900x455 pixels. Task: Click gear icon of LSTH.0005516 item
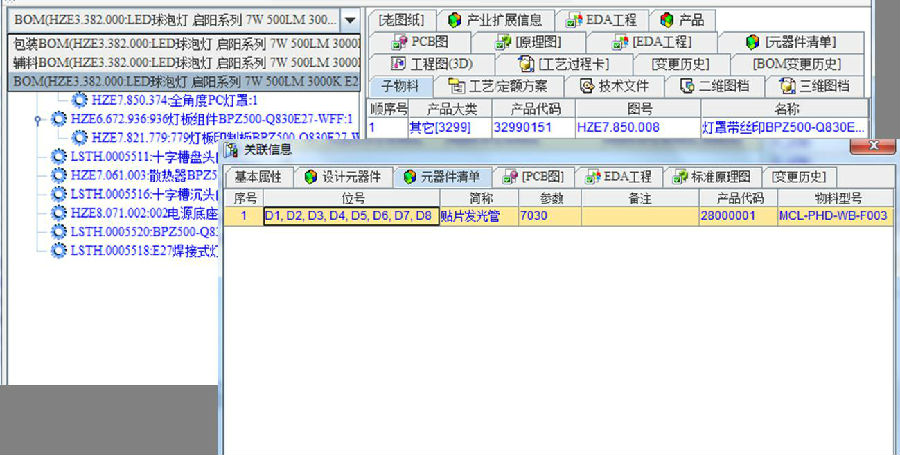coord(59,194)
